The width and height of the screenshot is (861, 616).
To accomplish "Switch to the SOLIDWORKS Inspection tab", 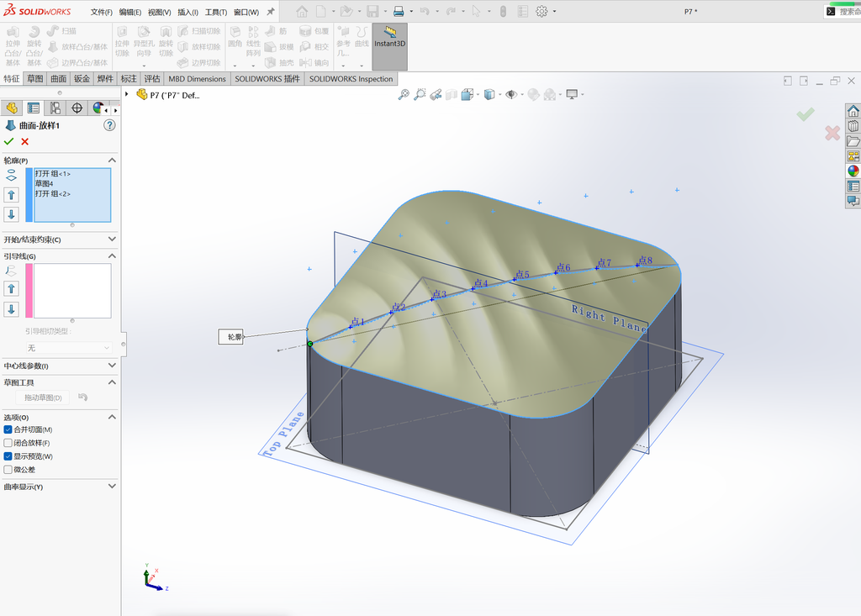I will pos(351,78).
